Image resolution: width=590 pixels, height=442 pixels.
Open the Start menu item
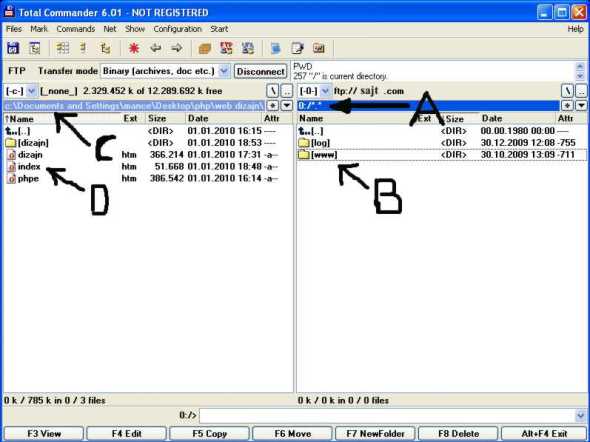pyautogui.click(x=219, y=29)
